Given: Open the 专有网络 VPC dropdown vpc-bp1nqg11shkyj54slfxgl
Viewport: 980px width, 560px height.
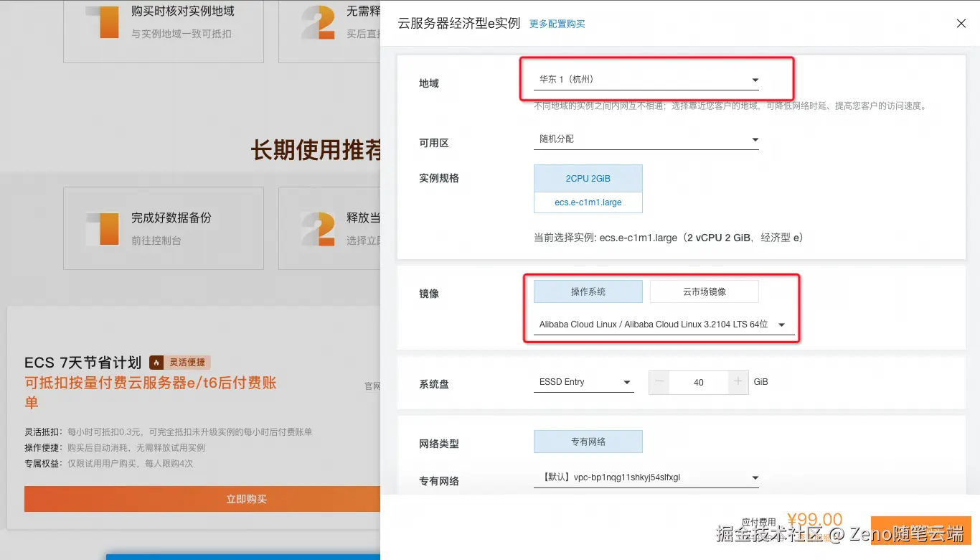Looking at the screenshot, I should tap(646, 477).
